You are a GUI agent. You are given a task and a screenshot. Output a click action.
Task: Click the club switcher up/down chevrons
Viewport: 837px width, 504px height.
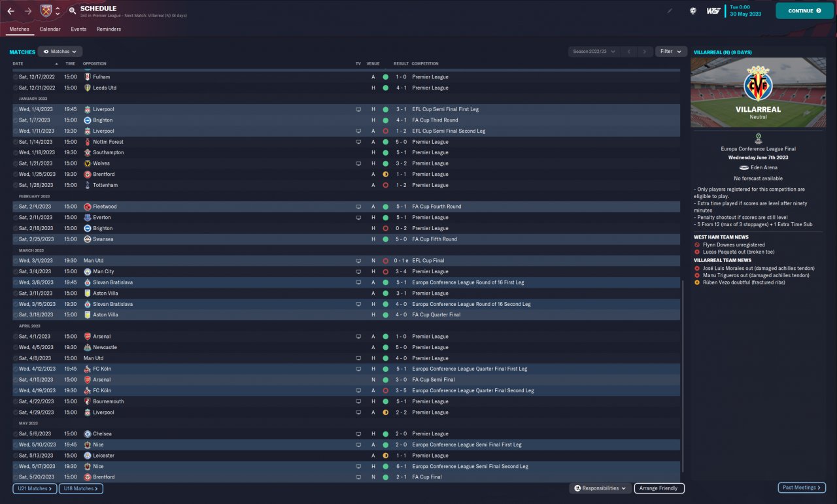(x=58, y=11)
